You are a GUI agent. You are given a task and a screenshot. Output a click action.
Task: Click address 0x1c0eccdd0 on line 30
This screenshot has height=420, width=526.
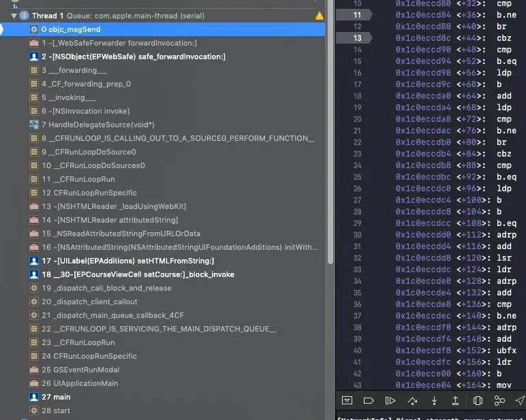coord(423,235)
